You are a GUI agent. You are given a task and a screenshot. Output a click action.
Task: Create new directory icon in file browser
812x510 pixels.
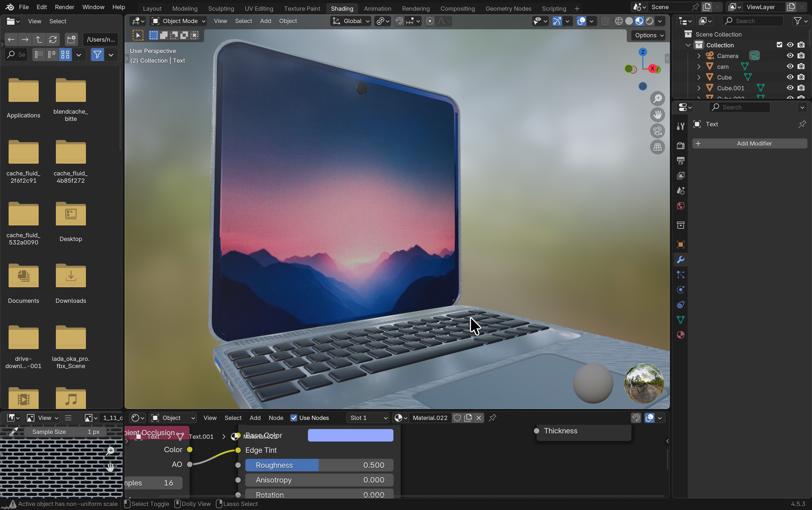[71, 40]
